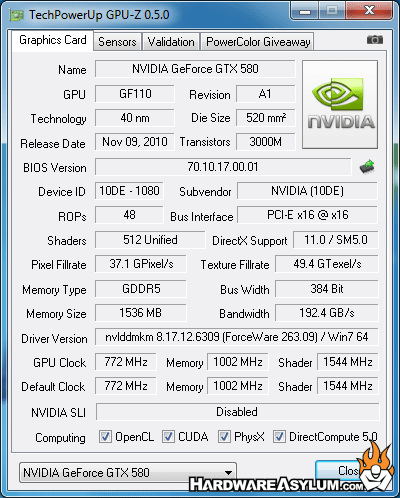This screenshot has height=498, width=400.
Task: Click the ROPs field showing 48
Action: point(129,215)
